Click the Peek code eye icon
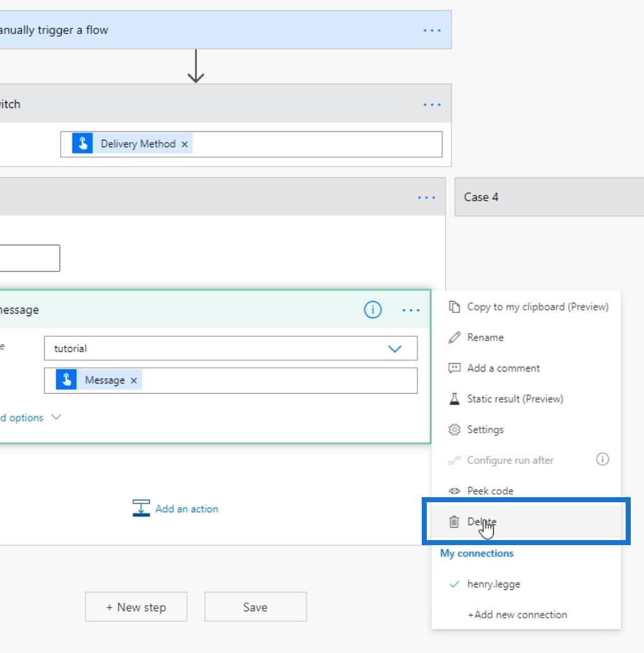 (455, 491)
